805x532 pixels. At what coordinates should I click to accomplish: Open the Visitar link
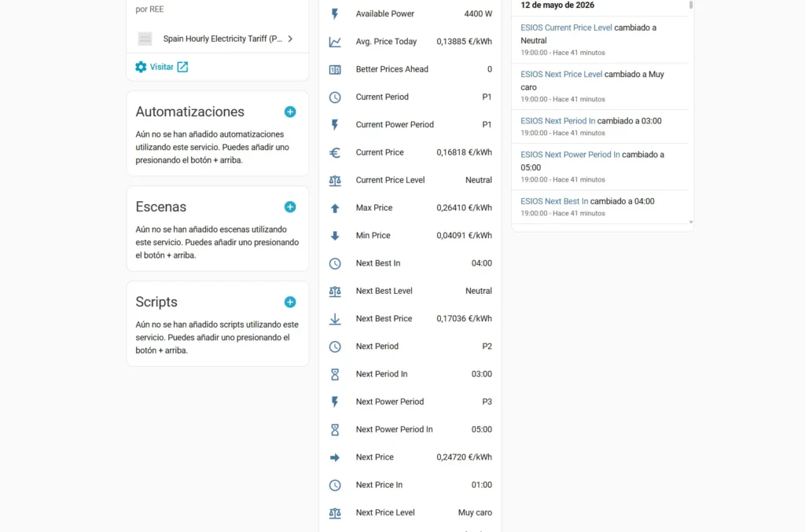(161, 67)
